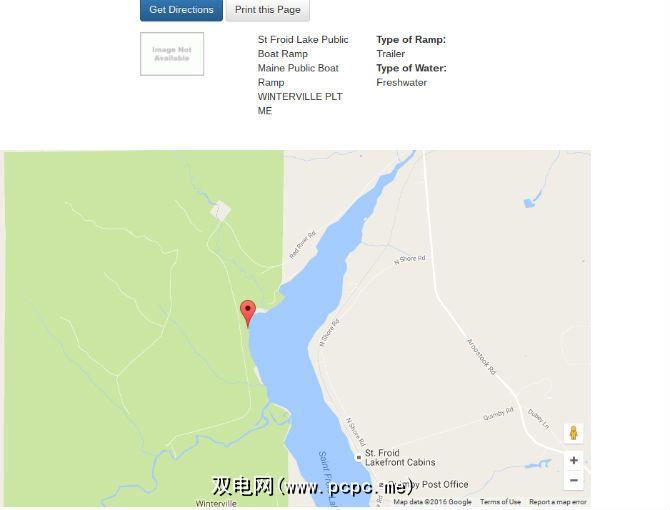670x510 pixels.
Task: Click the Aroostook Rd label on map
Action: pos(481,357)
